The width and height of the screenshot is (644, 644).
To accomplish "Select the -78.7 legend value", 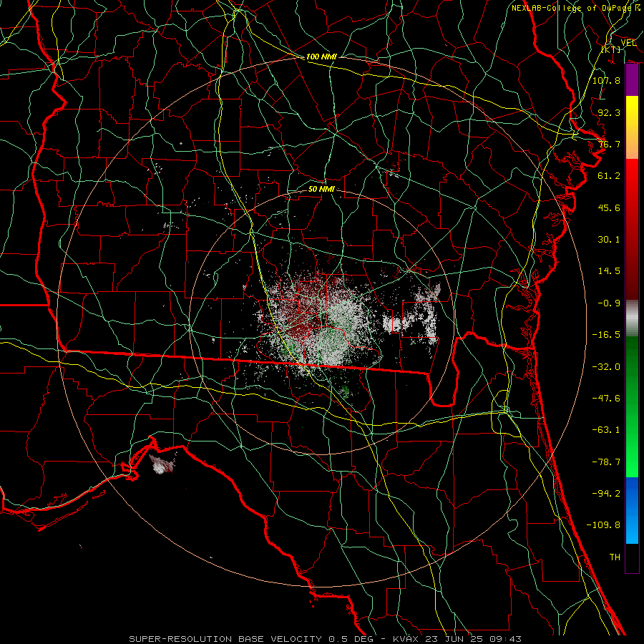I will [606, 462].
